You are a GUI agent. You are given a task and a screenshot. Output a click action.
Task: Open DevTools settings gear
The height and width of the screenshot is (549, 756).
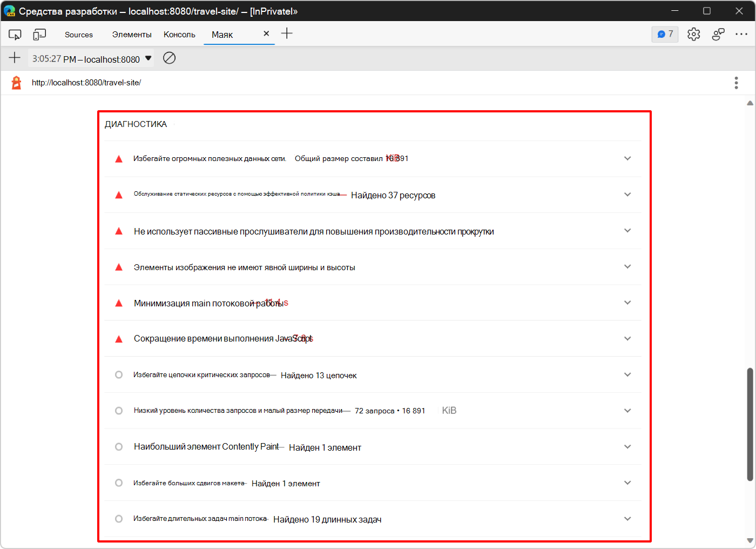[x=694, y=35]
